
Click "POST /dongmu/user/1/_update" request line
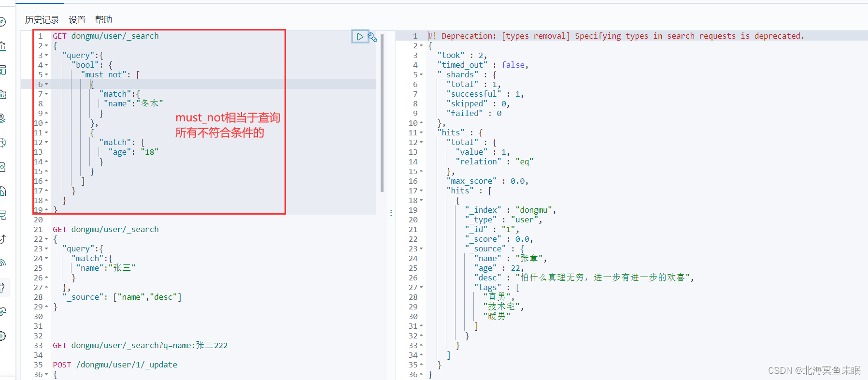point(115,365)
